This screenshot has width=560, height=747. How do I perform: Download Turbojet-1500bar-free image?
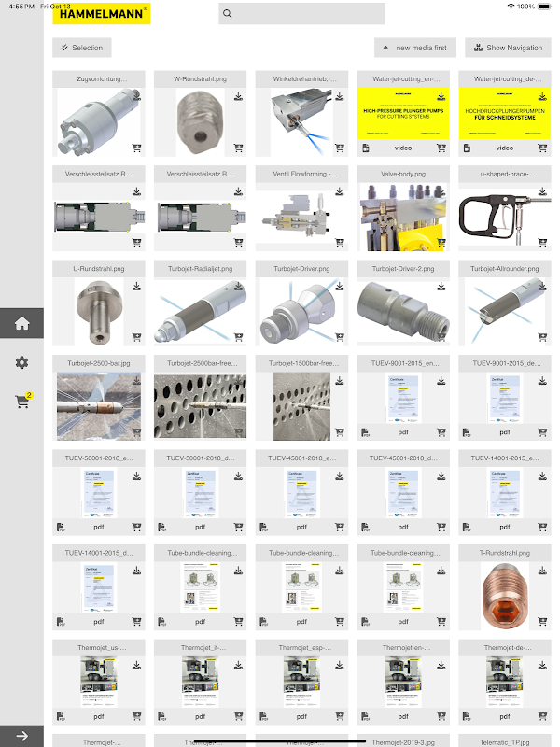340,381
